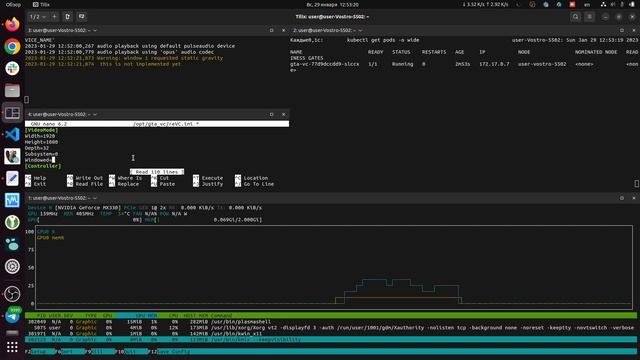Maximize terminal pane 2 with kubectl
The image size is (640, 360).
(622, 30)
